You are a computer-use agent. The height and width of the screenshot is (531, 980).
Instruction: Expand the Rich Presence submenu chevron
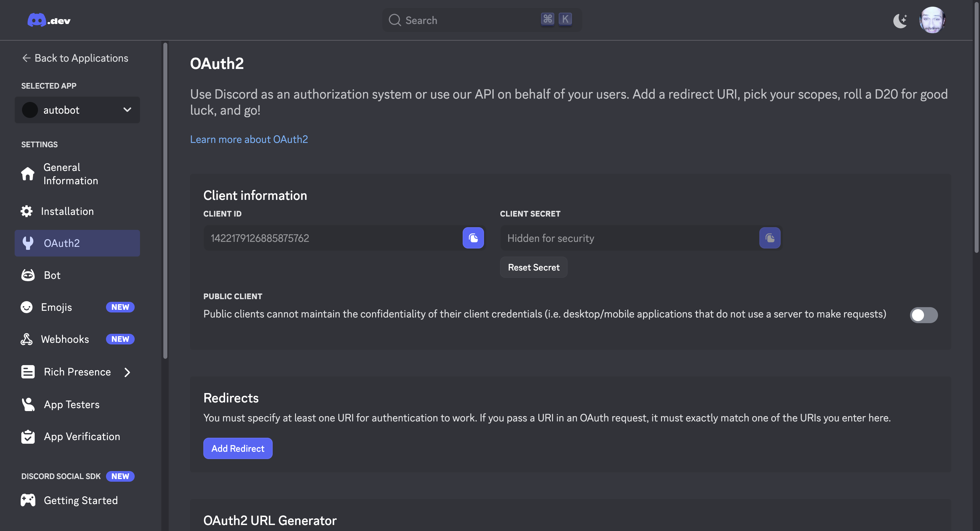click(127, 372)
